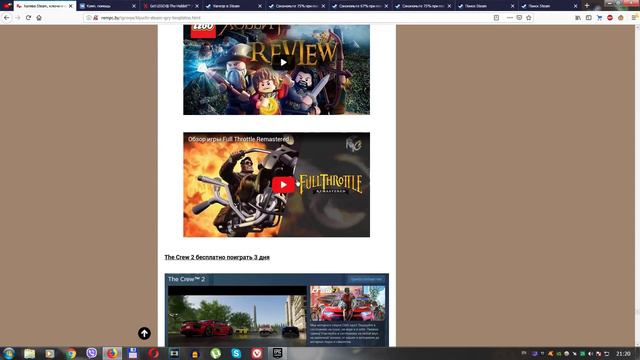Open Epic Games Launcher from taskbar
Viewport: 640px width, 360px height.
point(278,353)
